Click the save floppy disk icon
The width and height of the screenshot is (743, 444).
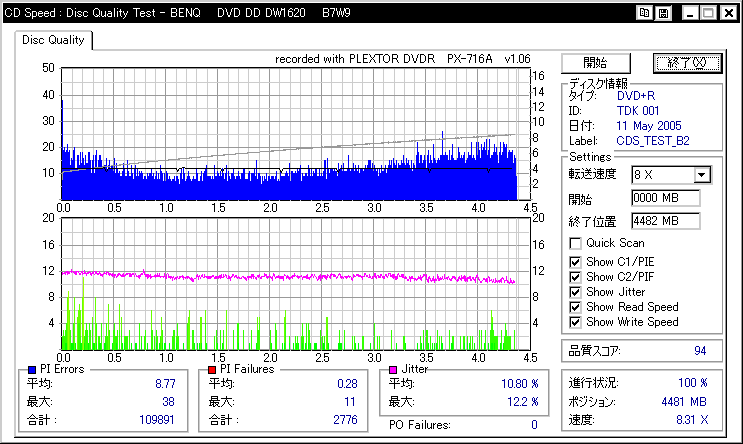(663, 13)
